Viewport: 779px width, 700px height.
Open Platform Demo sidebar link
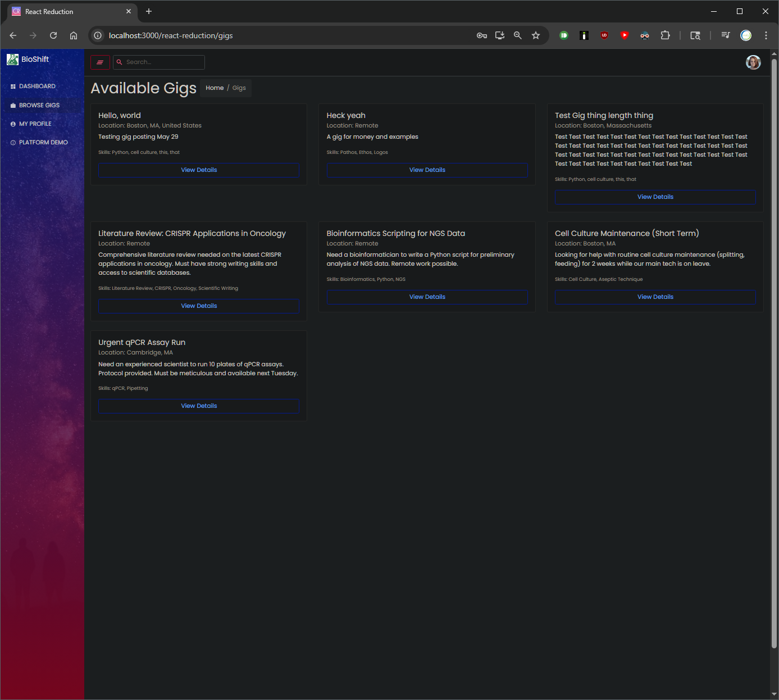(43, 143)
